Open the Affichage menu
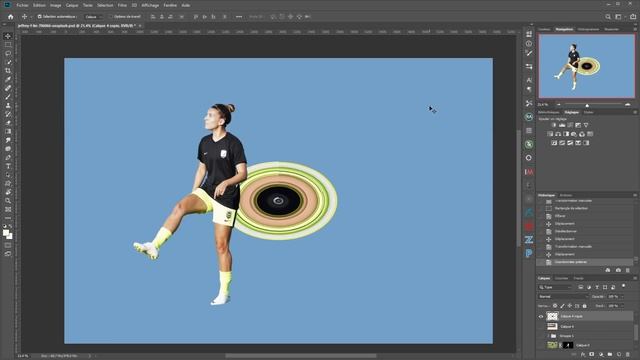The image size is (640, 360). coord(150,5)
